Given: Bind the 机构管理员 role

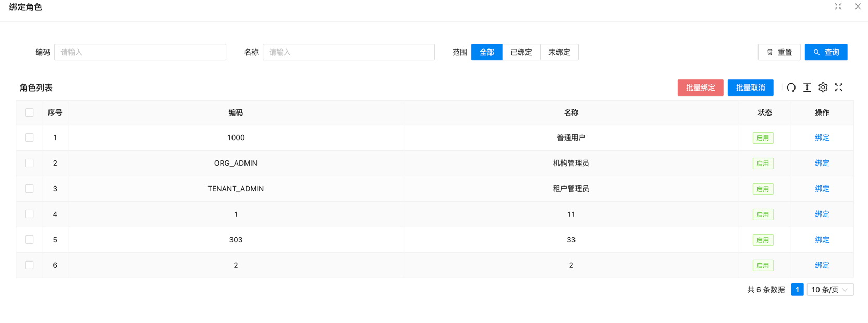Looking at the screenshot, I should pyautogui.click(x=822, y=163).
